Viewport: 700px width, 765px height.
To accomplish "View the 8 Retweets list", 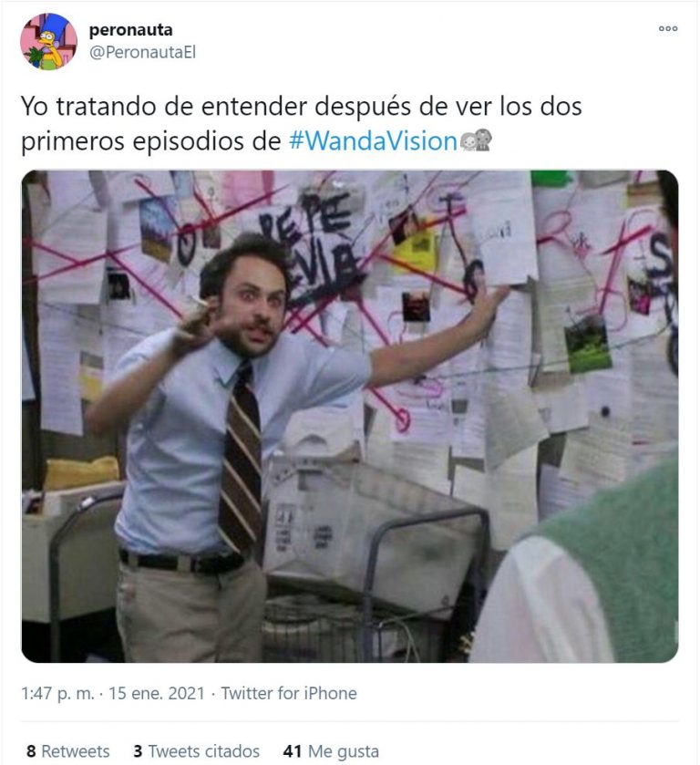I will tap(67, 750).
